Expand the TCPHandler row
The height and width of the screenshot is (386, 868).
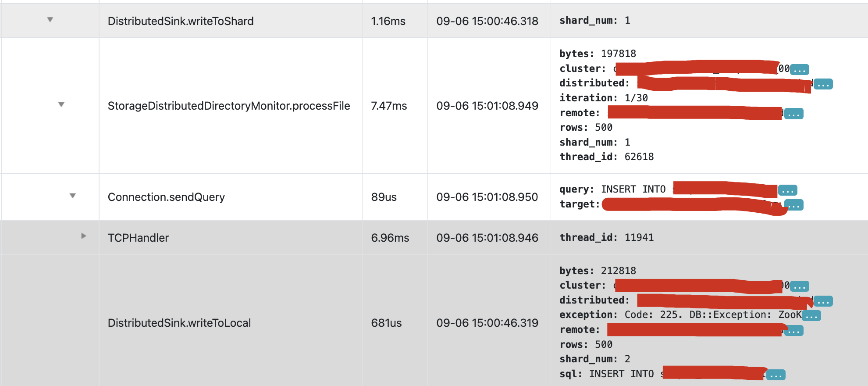[x=84, y=236]
